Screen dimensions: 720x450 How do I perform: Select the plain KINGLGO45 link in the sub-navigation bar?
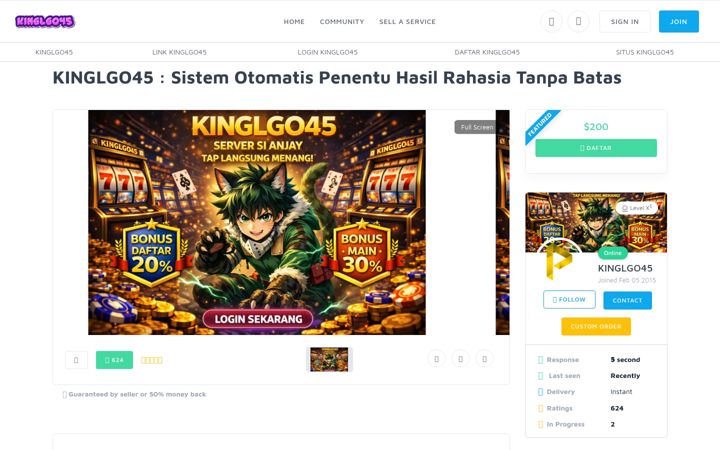click(54, 52)
